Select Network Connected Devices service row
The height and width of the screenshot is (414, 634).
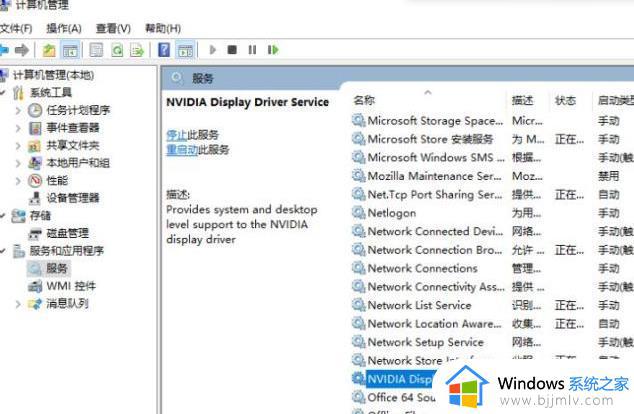click(492, 231)
